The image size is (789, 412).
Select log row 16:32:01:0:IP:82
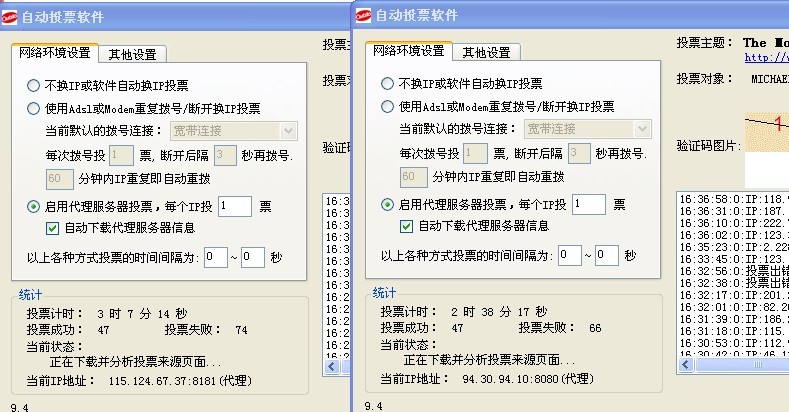point(734,307)
